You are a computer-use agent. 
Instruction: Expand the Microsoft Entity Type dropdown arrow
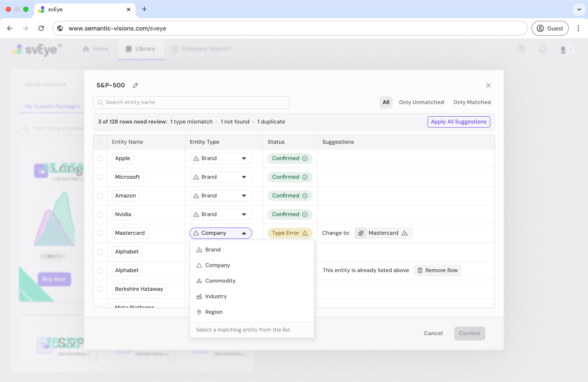244,177
